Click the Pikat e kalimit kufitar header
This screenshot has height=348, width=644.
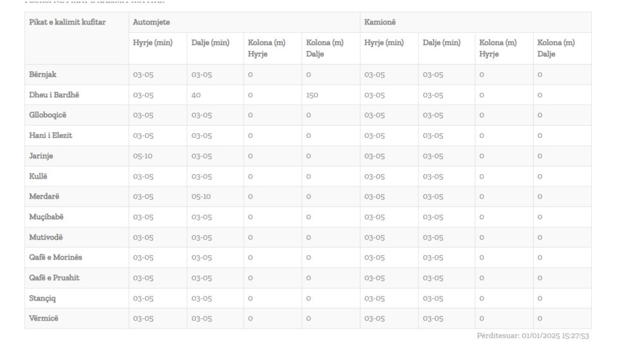point(68,23)
